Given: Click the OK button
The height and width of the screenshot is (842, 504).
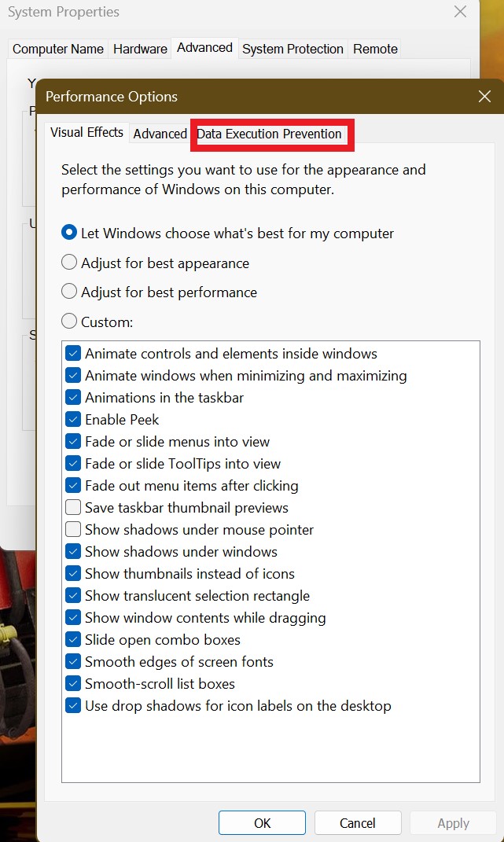Looking at the screenshot, I should [x=262, y=823].
